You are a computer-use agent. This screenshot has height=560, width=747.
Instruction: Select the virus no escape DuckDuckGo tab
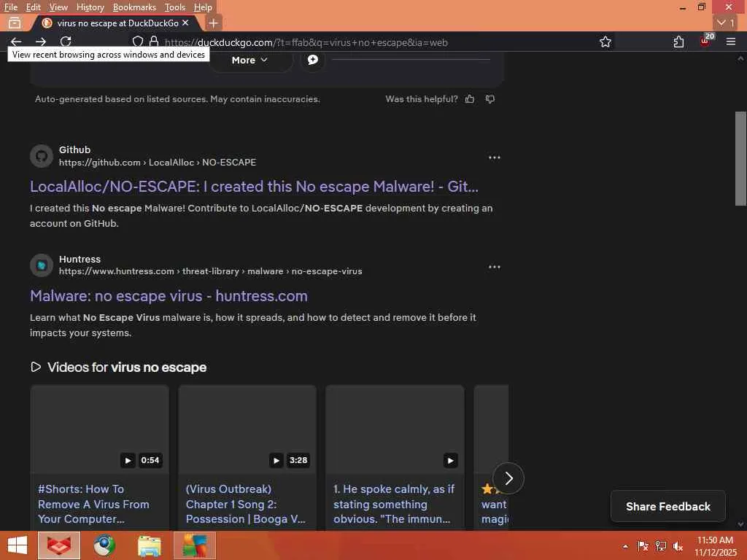117,23
